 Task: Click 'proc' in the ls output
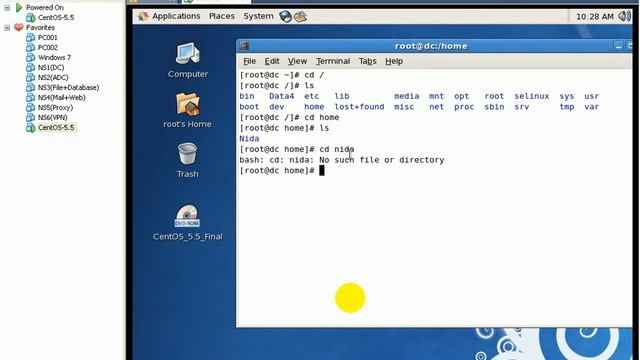(x=464, y=107)
